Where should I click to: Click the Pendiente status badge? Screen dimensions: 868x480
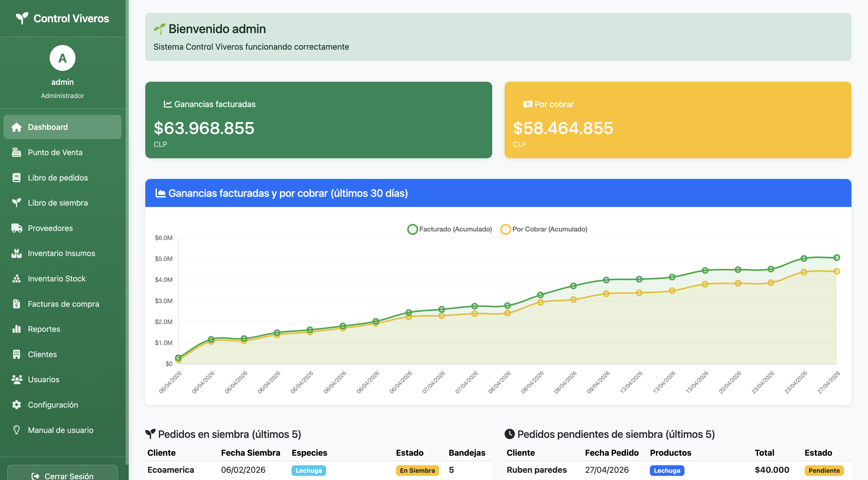pos(824,471)
